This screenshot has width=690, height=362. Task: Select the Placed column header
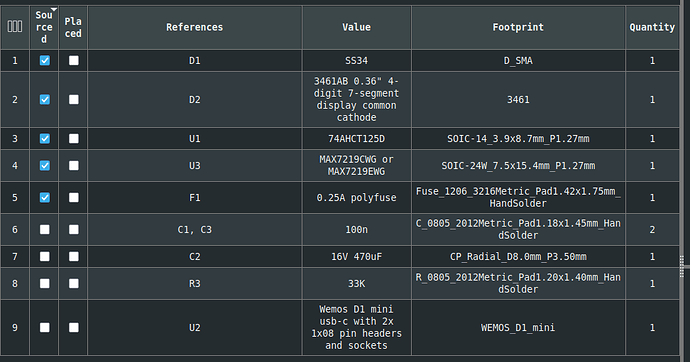click(x=73, y=27)
